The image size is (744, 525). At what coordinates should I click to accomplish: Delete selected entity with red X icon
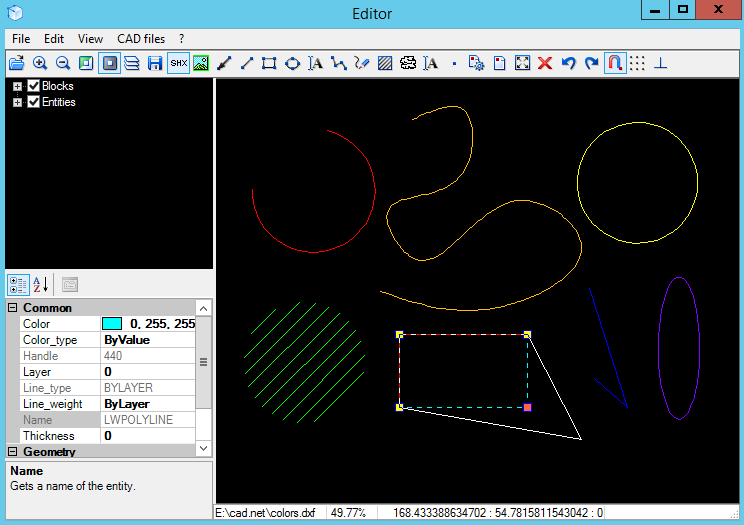[545, 63]
